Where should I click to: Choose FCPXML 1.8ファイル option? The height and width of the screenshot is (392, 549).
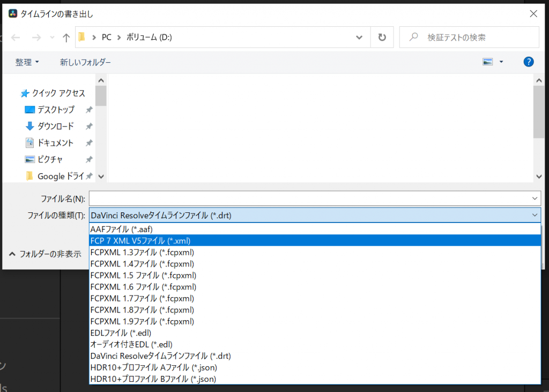coord(315,310)
